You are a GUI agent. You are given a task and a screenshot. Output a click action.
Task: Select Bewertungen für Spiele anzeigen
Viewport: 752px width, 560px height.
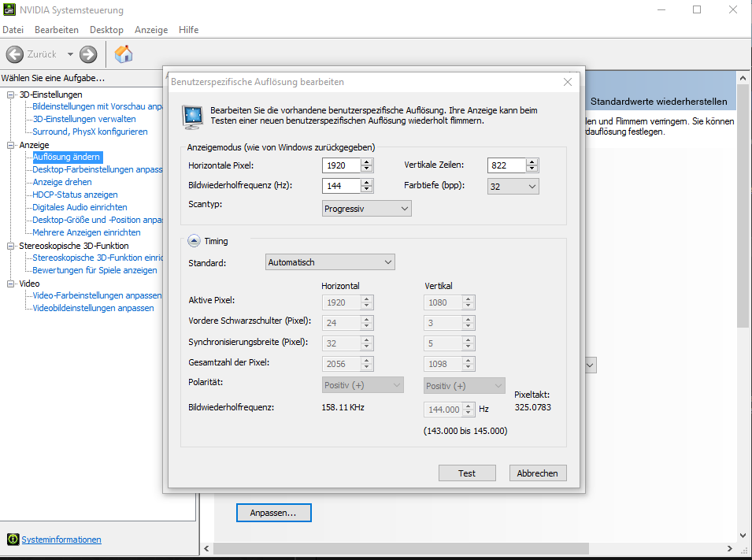94,270
